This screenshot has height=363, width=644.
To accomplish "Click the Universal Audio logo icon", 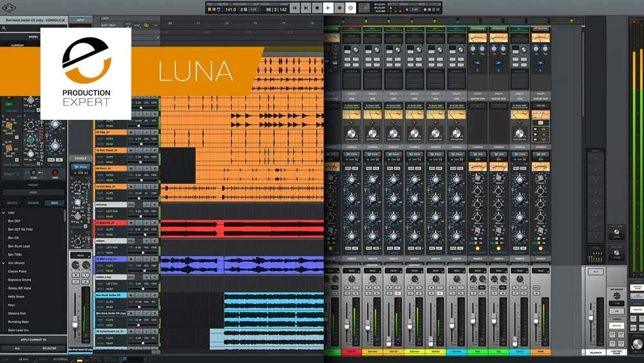I will pos(8,8).
